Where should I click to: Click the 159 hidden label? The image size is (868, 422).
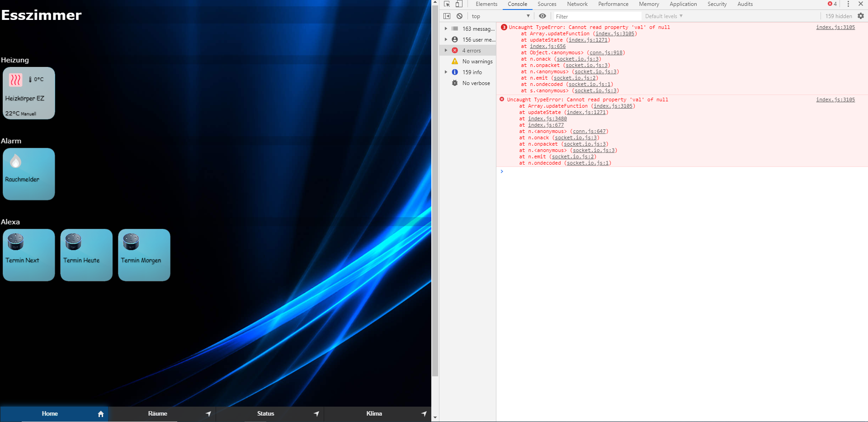coord(838,16)
